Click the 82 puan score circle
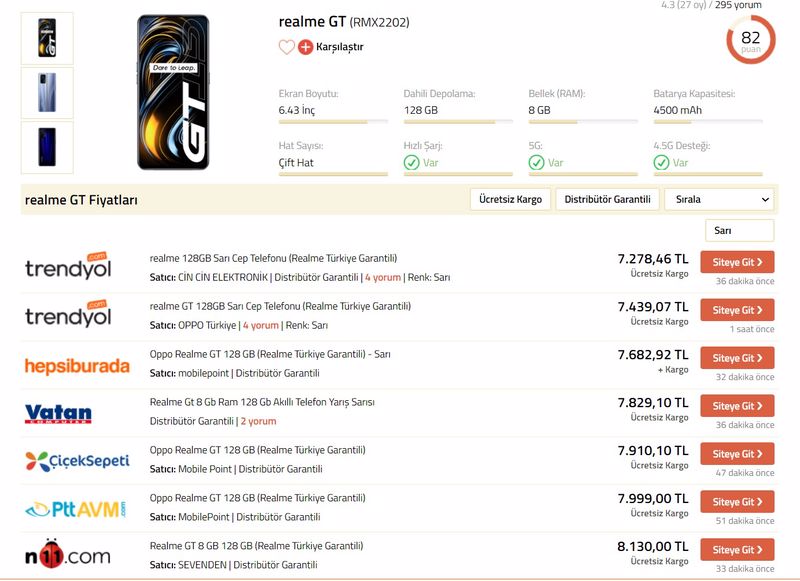Screen dimensions: 800x581 [751, 40]
